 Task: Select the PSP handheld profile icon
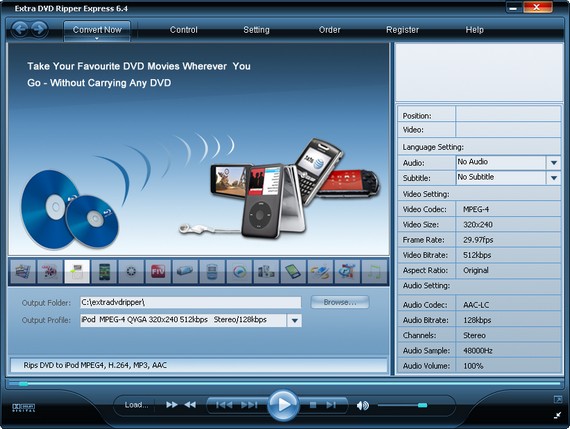[x=185, y=272]
